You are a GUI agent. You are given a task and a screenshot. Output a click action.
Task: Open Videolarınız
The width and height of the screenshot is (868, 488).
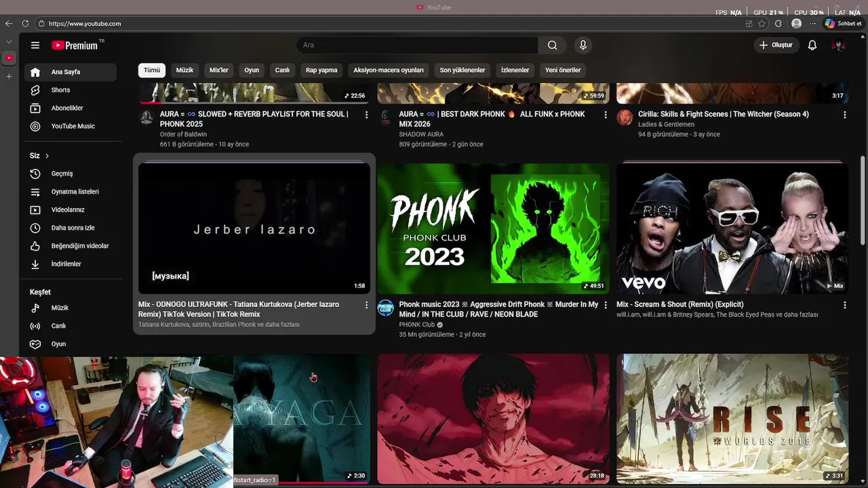71,210
